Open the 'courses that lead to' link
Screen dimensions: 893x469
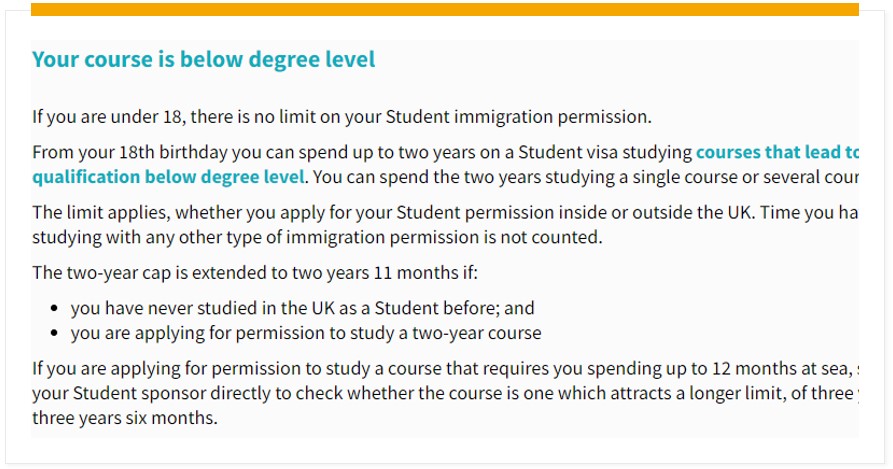[777, 153]
